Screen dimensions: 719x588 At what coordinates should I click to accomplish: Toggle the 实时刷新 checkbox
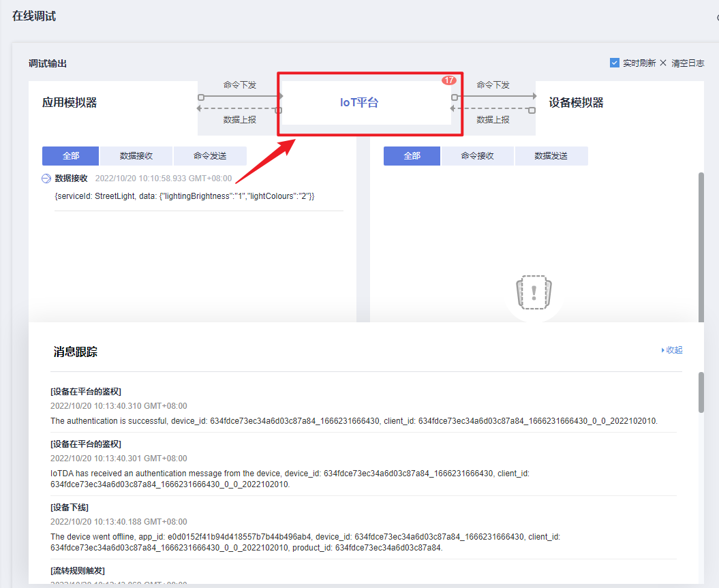point(615,63)
